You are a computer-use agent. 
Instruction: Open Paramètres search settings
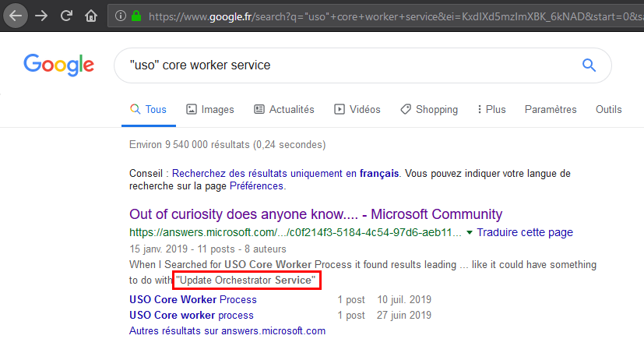(551, 110)
